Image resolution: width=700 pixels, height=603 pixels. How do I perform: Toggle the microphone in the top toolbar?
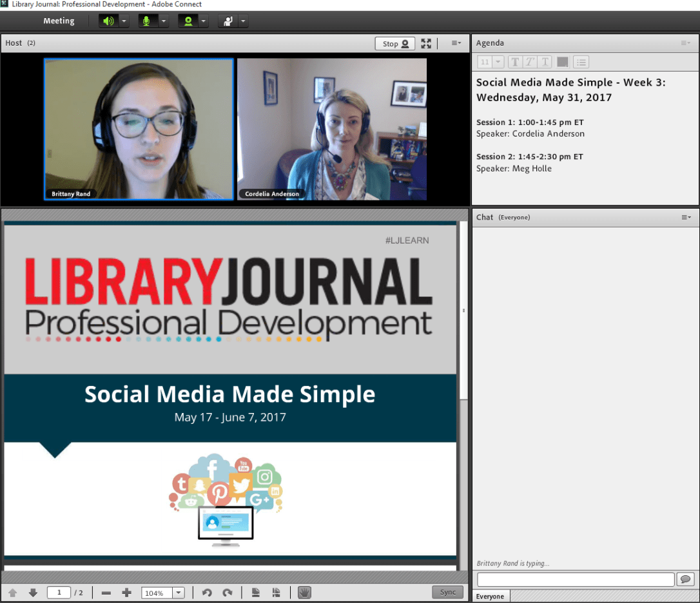tap(147, 21)
